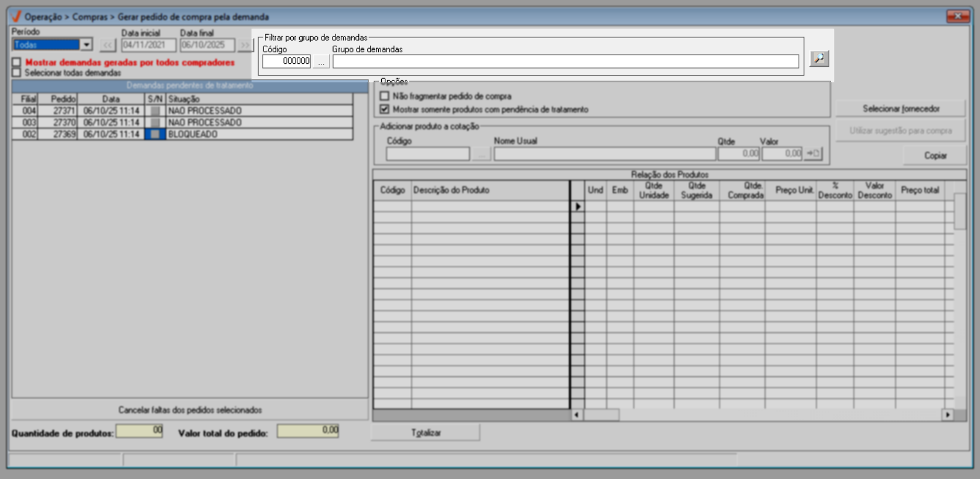The height and width of the screenshot is (479, 980).
Task: Click the row pointer arrow in the product grid
Action: 578,206
